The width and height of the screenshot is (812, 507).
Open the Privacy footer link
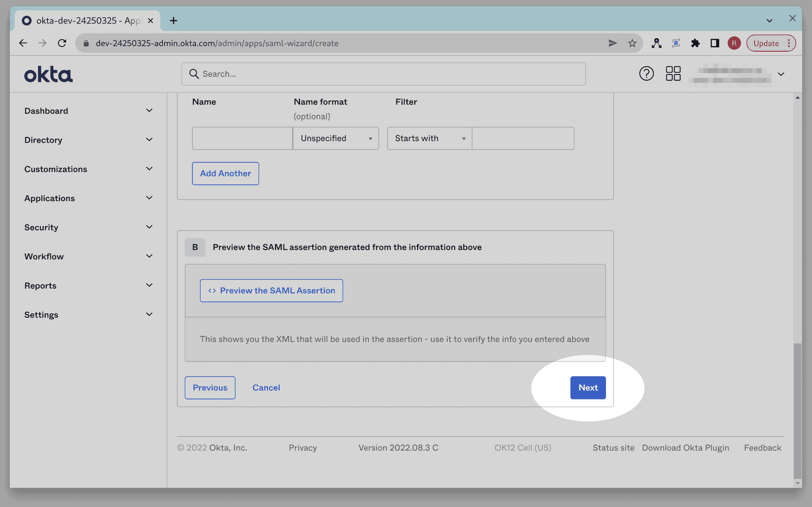click(303, 448)
